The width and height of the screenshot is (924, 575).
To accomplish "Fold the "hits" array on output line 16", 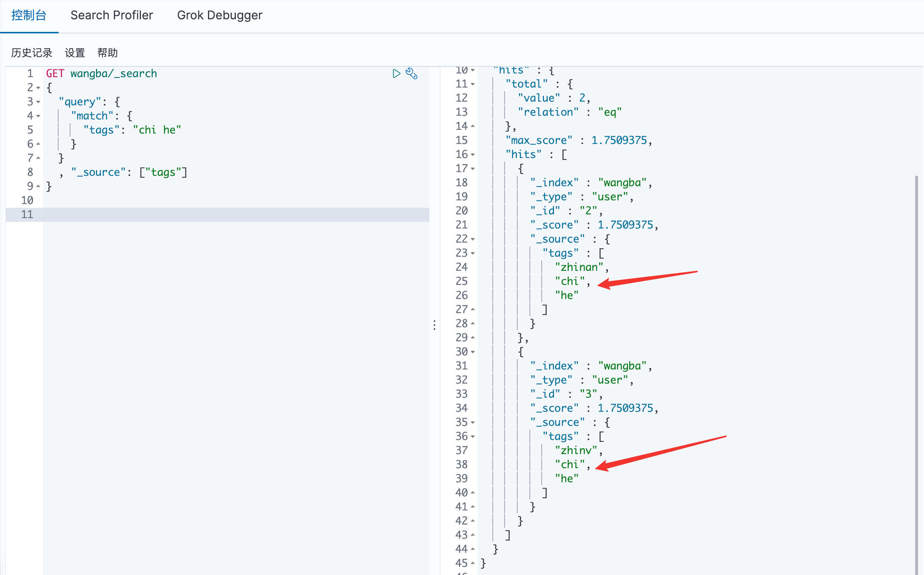I will click(x=473, y=154).
